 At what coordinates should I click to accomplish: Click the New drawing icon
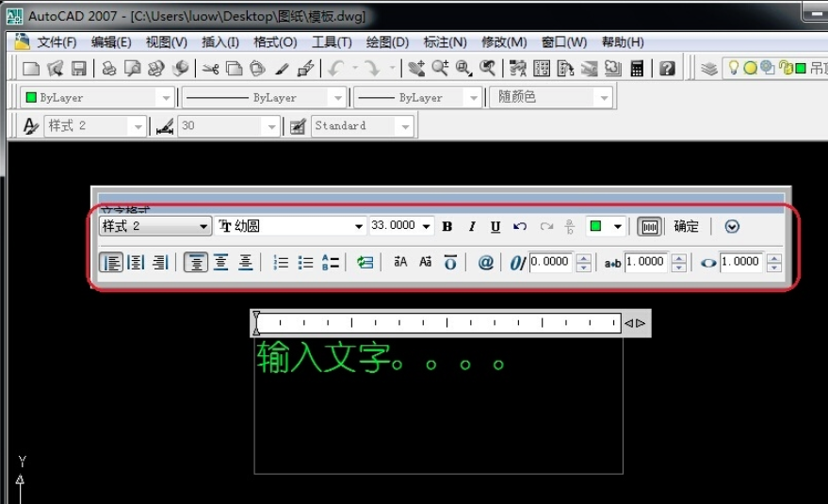(31, 68)
